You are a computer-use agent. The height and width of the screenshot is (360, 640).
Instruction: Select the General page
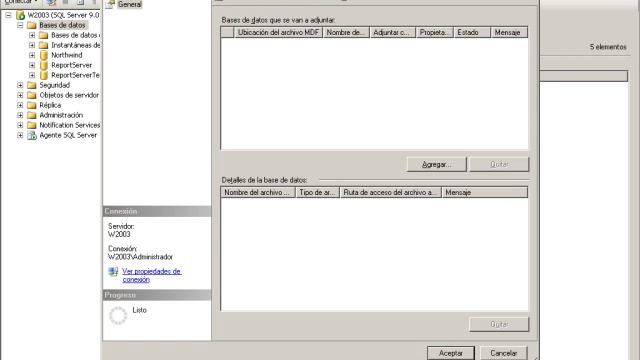(129, 4)
